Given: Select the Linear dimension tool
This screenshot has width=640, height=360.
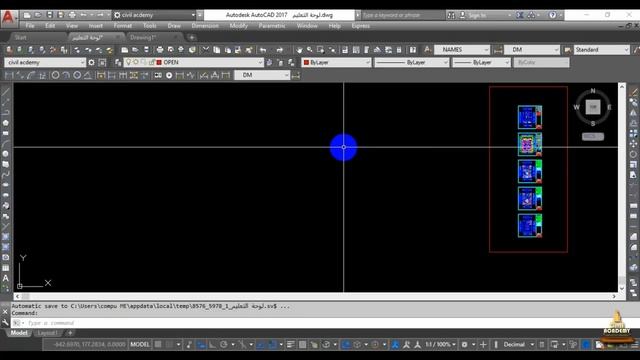Looking at the screenshot, I should point(9,75).
